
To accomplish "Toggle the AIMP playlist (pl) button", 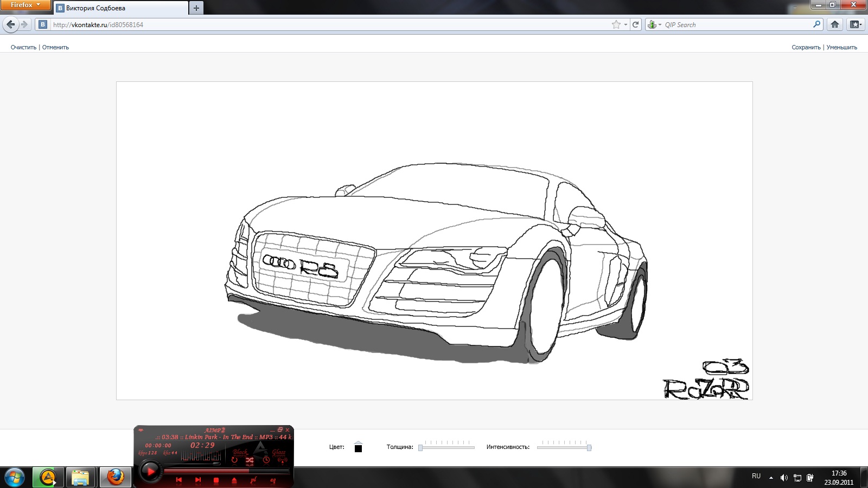I will pyautogui.click(x=253, y=480).
